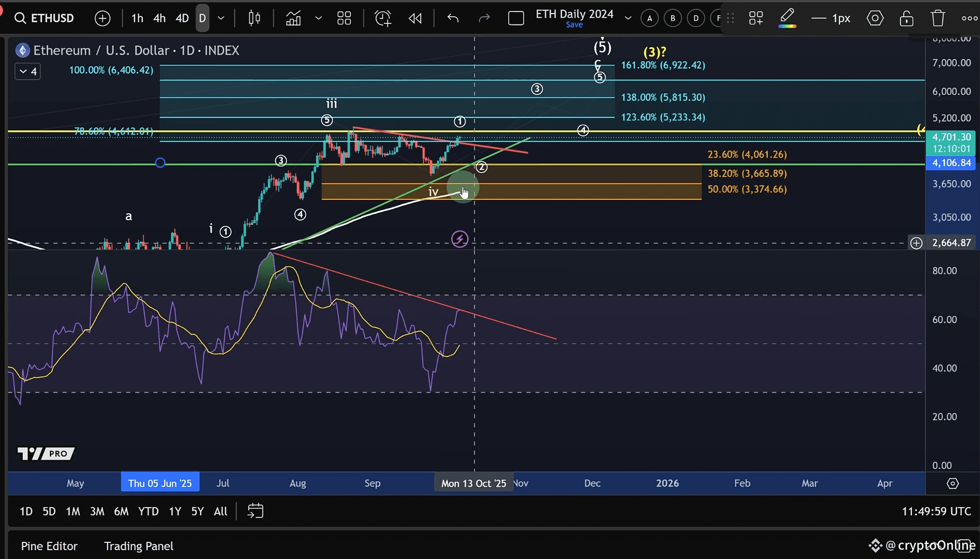Viewport: 980px width, 559px height.
Task: Switch to the 1h interval
Action: pyautogui.click(x=137, y=18)
